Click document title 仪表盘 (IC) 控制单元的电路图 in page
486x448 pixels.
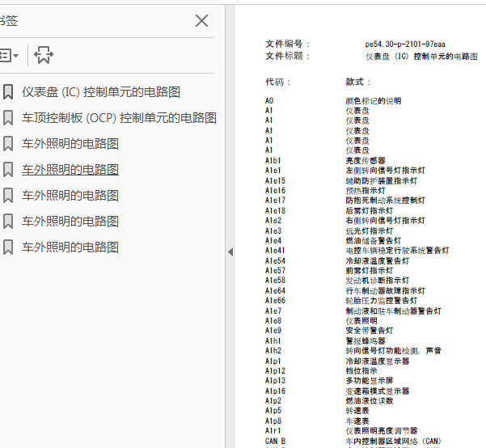pos(421,57)
